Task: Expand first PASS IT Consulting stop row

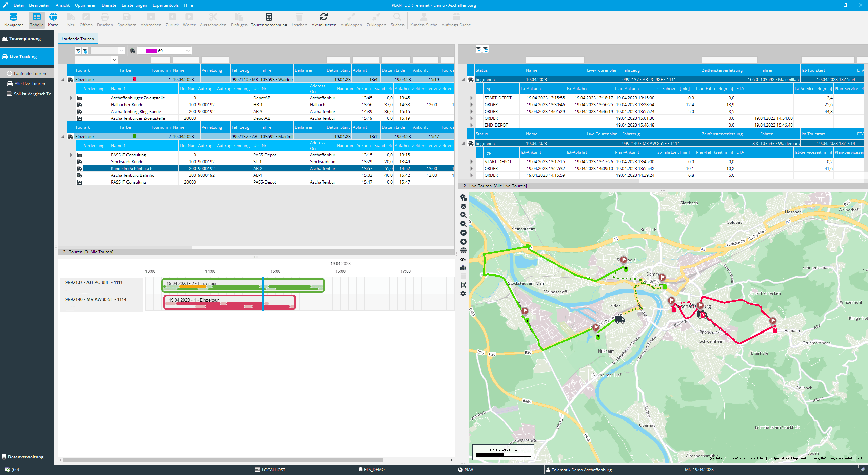Action: click(x=71, y=155)
